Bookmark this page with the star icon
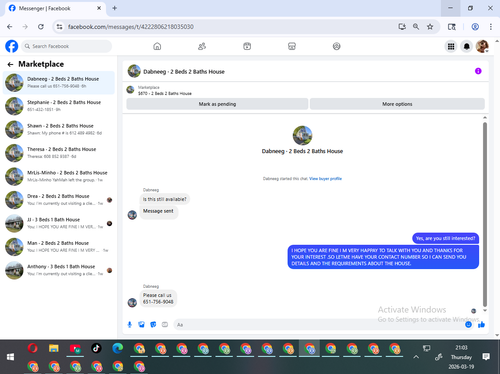 coord(430,27)
